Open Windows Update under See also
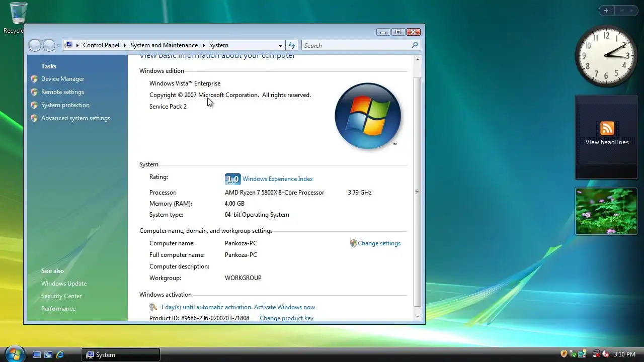 64,284
